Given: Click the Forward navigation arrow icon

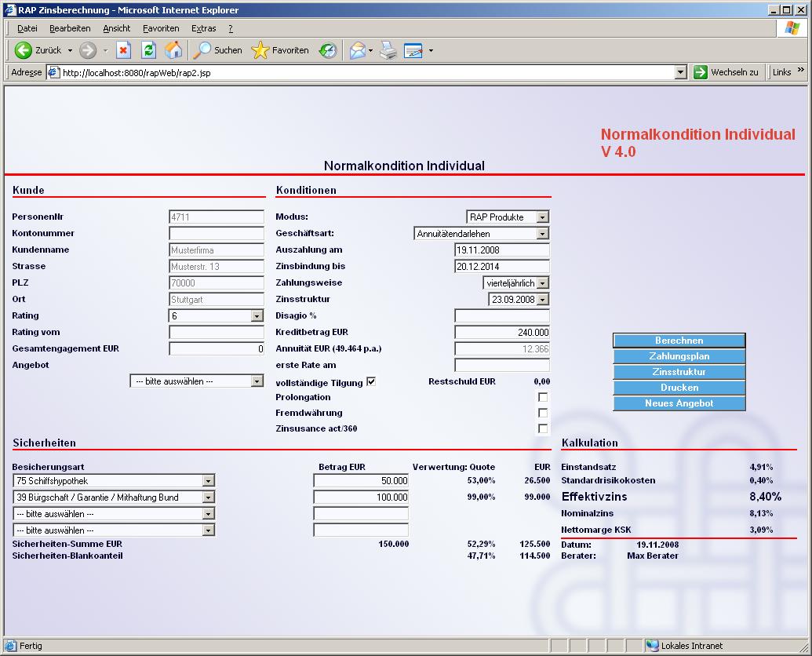Looking at the screenshot, I should (x=88, y=50).
